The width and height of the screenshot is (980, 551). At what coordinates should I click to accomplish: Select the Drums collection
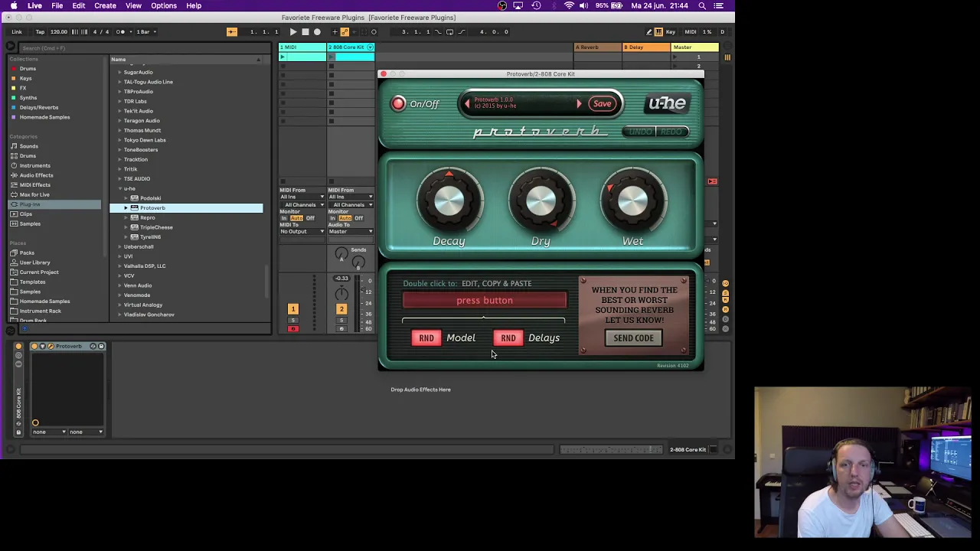pyautogui.click(x=28, y=68)
